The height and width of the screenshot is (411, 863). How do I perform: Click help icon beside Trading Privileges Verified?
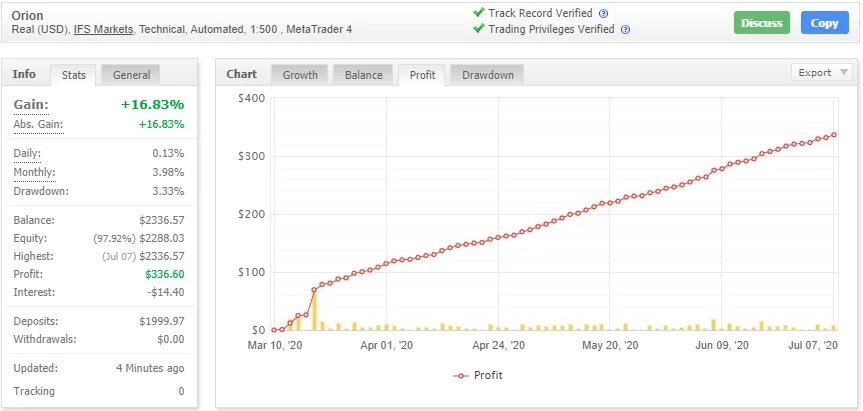625,30
